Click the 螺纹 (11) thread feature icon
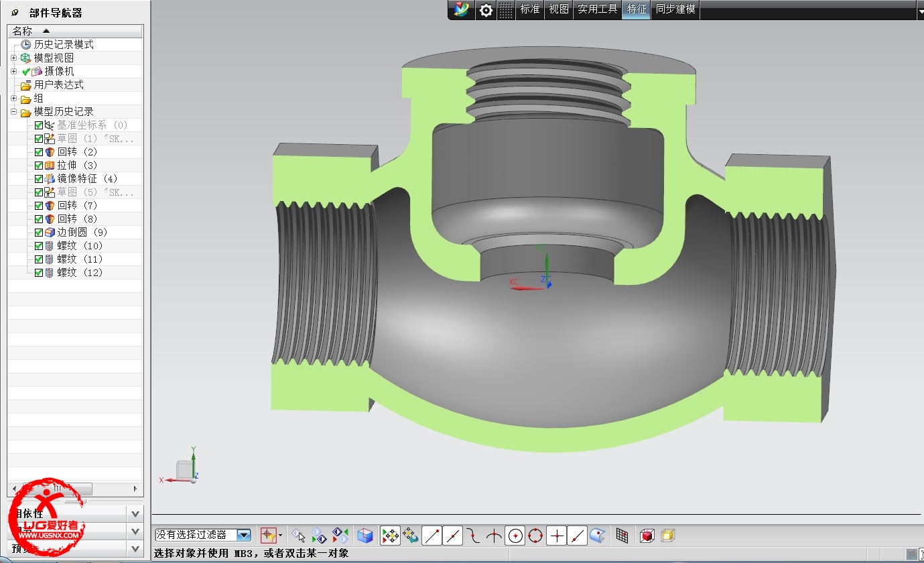Image resolution: width=924 pixels, height=563 pixels. pos(50,259)
